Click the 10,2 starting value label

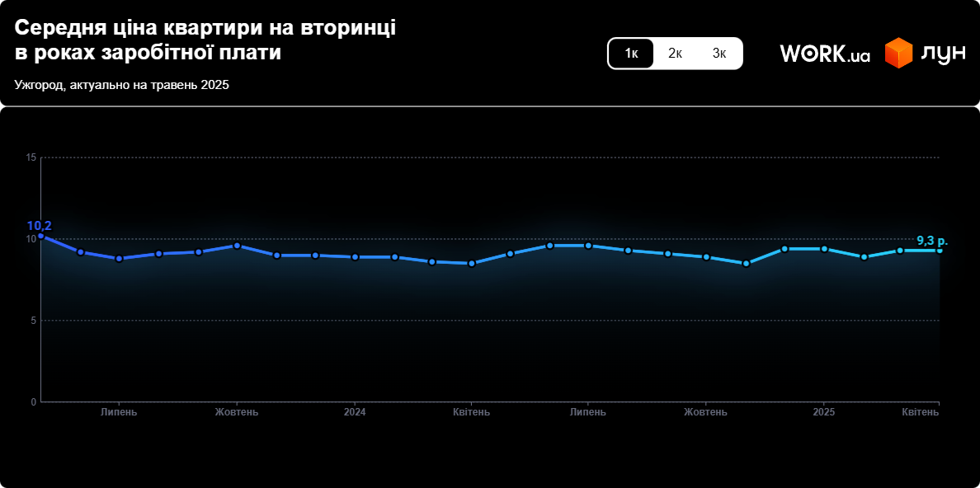(x=39, y=225)
